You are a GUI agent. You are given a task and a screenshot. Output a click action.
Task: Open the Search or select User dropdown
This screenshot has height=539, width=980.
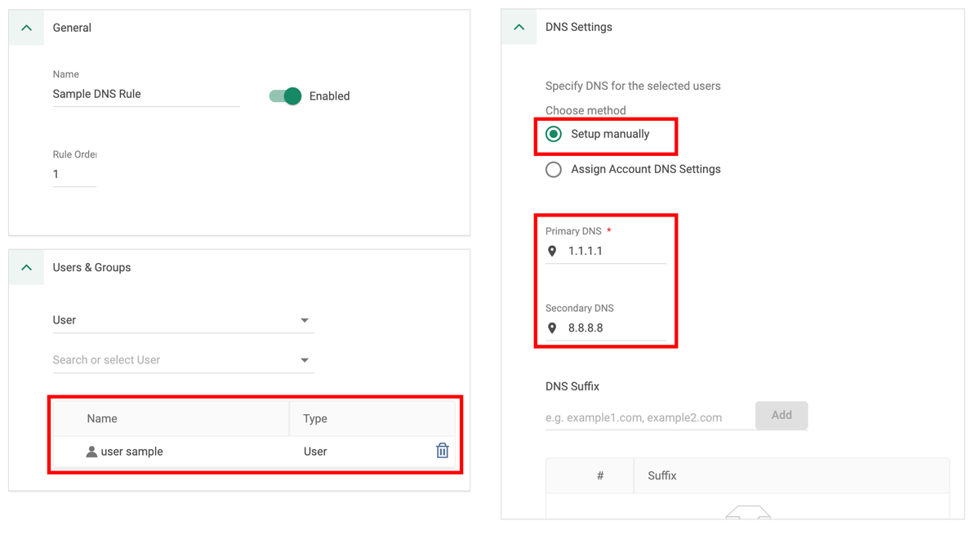[183, 360]
